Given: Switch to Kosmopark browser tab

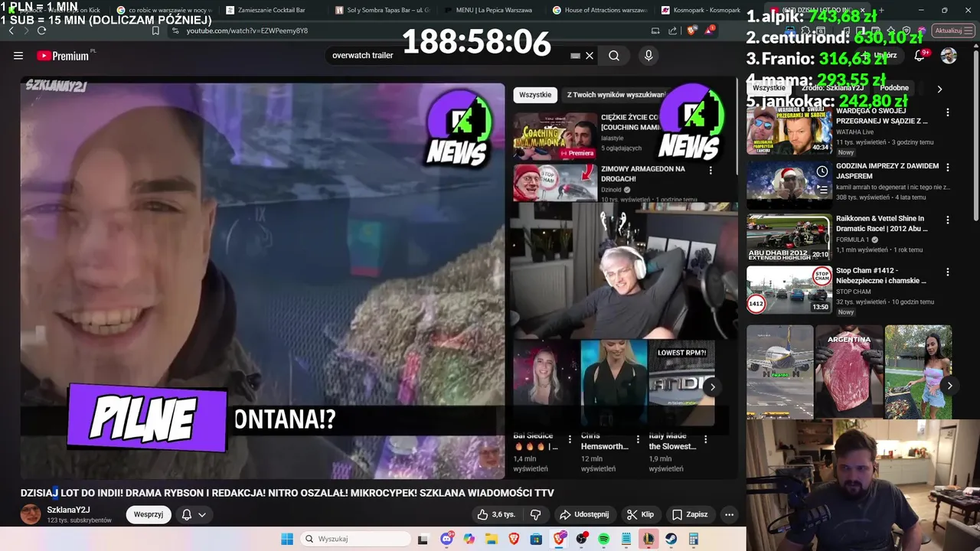Looking at the screenshot, I should (x=701, y=10).
